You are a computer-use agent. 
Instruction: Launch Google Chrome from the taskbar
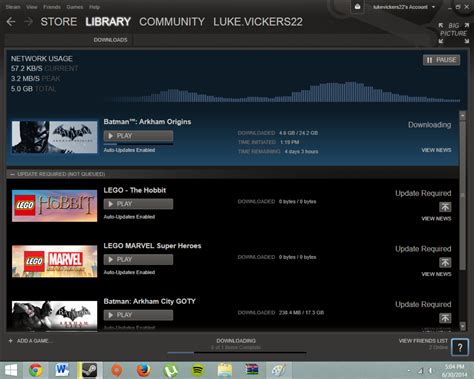point(35,370)
